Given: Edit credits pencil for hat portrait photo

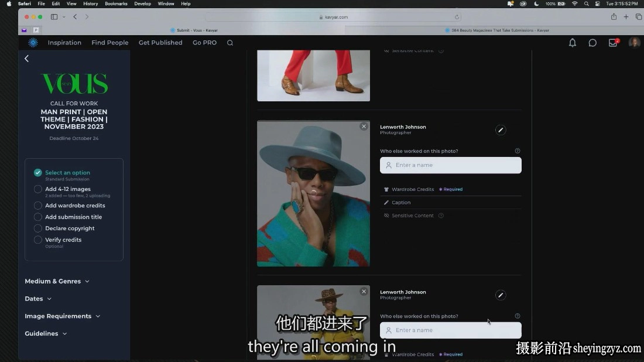Looking at the screenshot, I should pos(500,130).
